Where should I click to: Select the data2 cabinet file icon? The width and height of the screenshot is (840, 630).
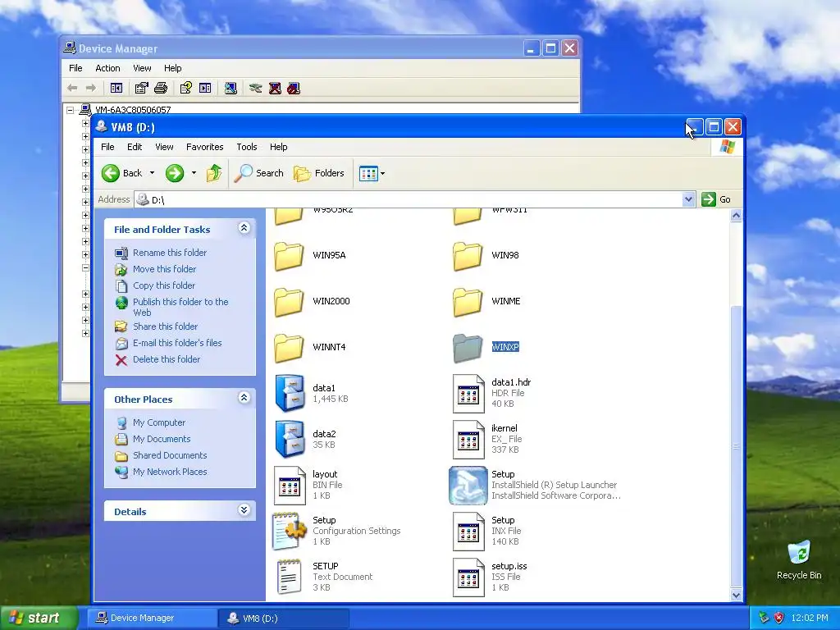tap(290, 440)
